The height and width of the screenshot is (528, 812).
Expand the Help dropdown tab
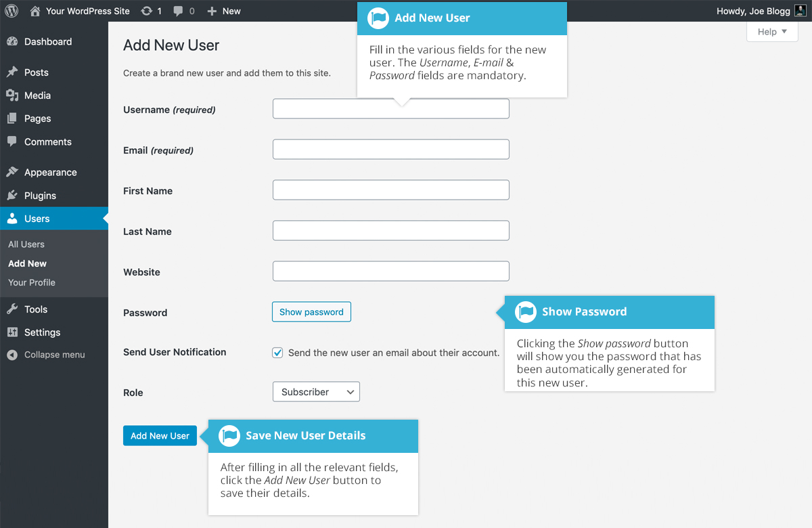pos(772,31)
